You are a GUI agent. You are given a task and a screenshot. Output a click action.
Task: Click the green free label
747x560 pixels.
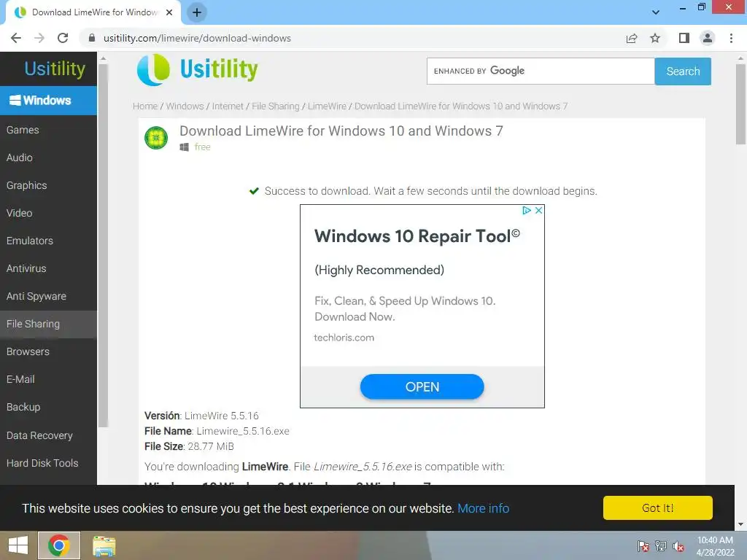(203, 147)
